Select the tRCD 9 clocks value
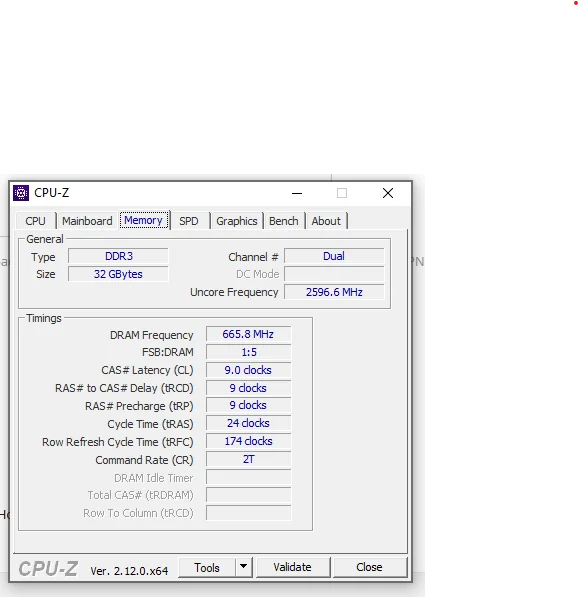The width and height of the screenshot is (579, 597). [x=249, y=388]
